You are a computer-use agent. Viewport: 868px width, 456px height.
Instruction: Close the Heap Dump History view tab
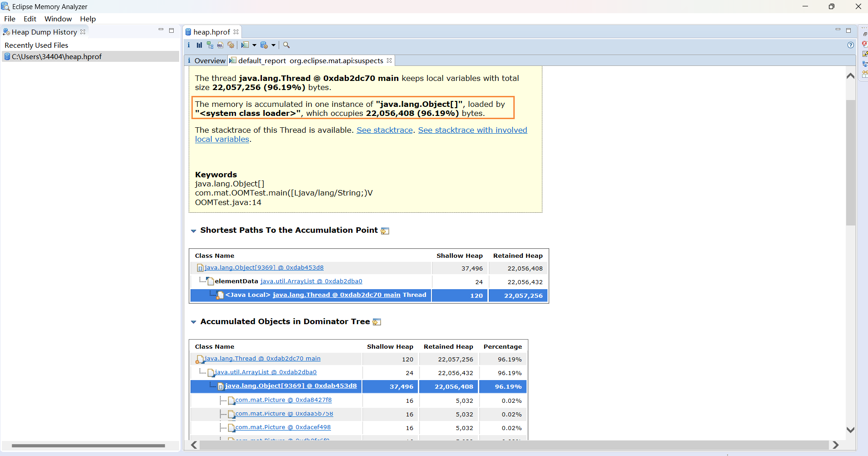83,32
